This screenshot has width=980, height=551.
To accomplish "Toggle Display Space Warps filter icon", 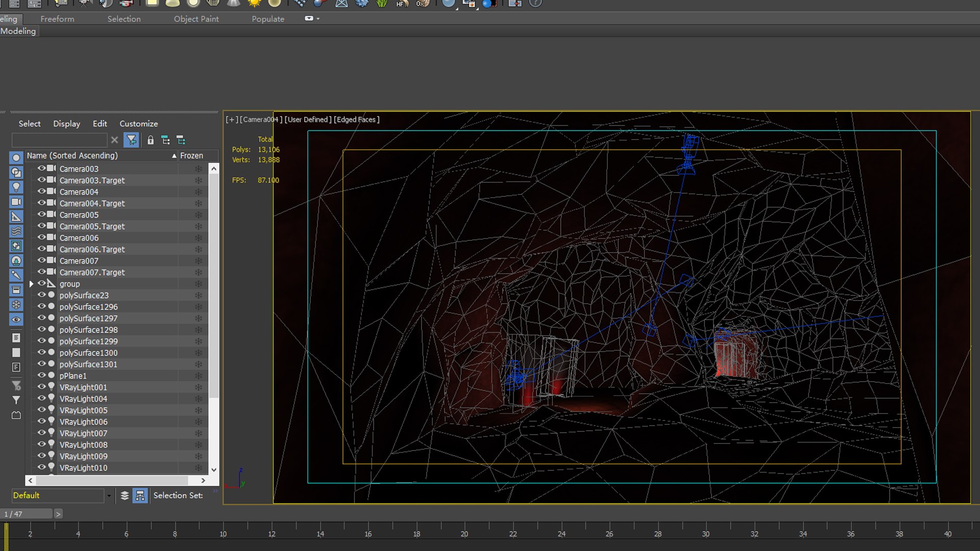I will click(x=16, y=231).
